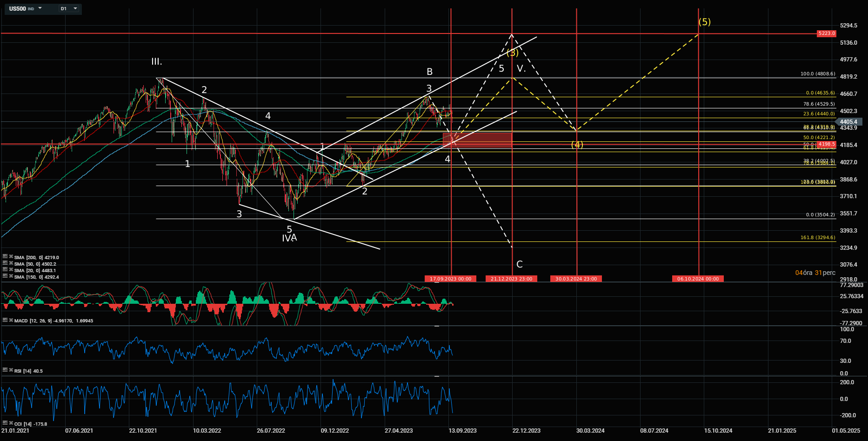
Task: Expand the D1 timeframe dropdown
Action: 75,8
